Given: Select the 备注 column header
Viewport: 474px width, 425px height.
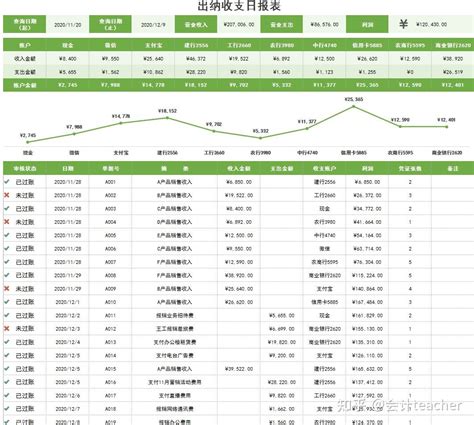Looking at the screenshot, I should [x=453, y=168].
